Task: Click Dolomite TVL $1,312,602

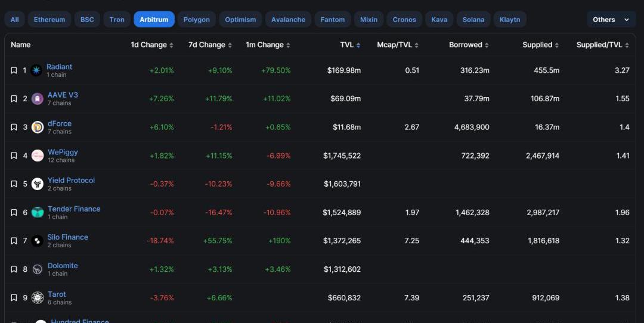Action: pyautogui.click(x=342, y=269)
